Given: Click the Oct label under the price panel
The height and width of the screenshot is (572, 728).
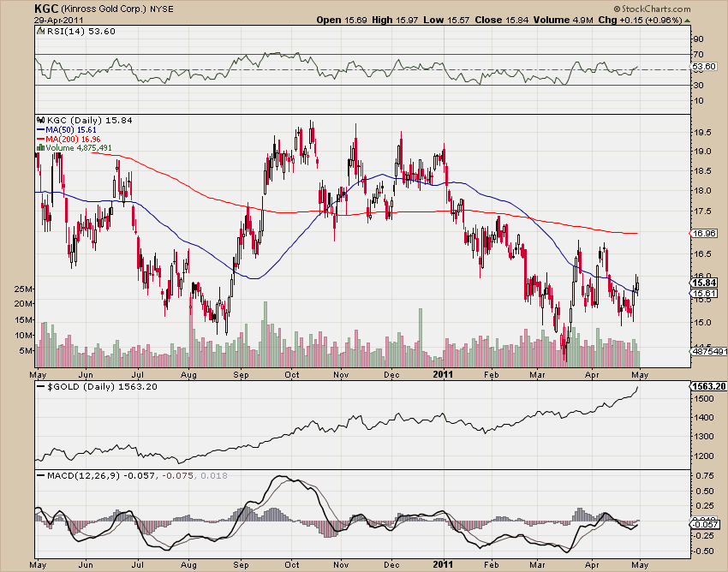Looking at the screenshot, I should coord(291,375).
